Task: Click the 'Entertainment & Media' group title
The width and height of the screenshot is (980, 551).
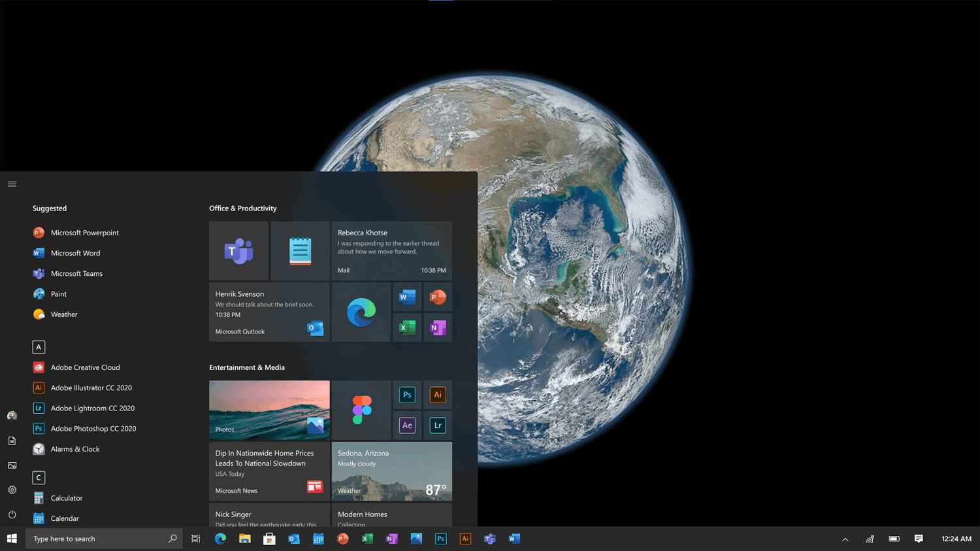Action: 247,367
